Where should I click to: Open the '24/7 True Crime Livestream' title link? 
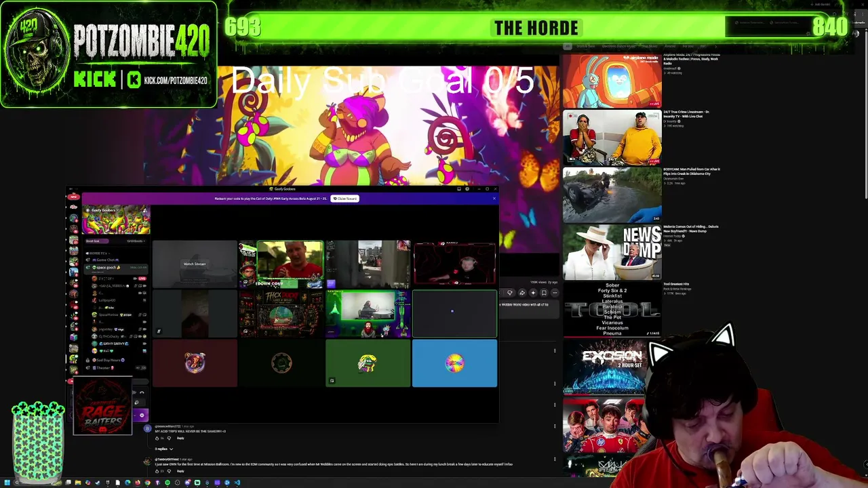pos(686,114)
